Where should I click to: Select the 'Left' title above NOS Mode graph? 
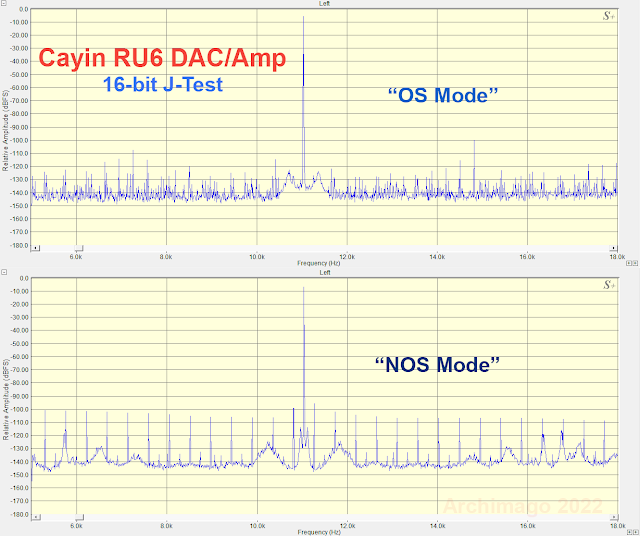coord(324,272)
